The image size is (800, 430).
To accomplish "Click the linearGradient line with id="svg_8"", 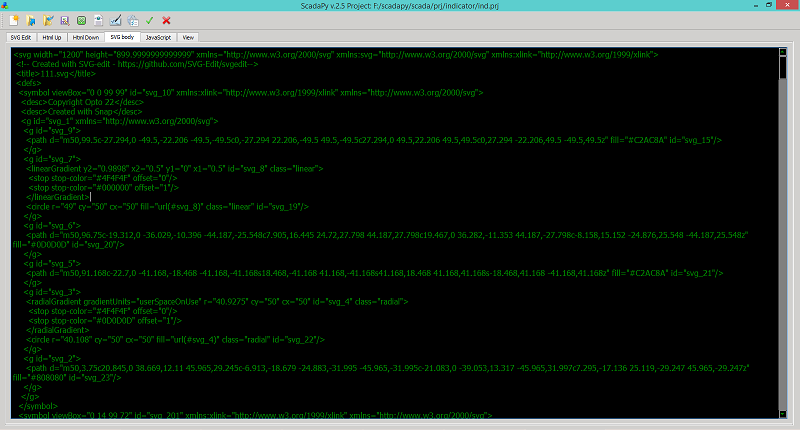I will pyautogui.click(x=174, y=168).
